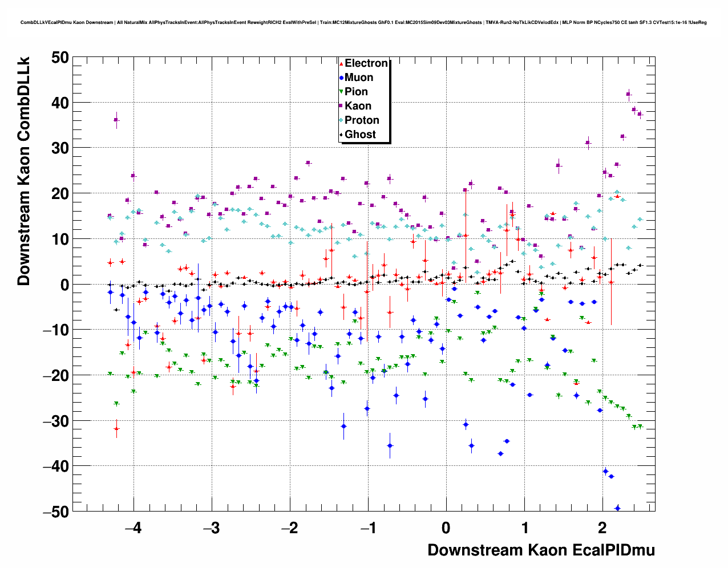
Task: Click the 0 tick label on x-axis
Action: pyautogui.click(x=446, y=528)
